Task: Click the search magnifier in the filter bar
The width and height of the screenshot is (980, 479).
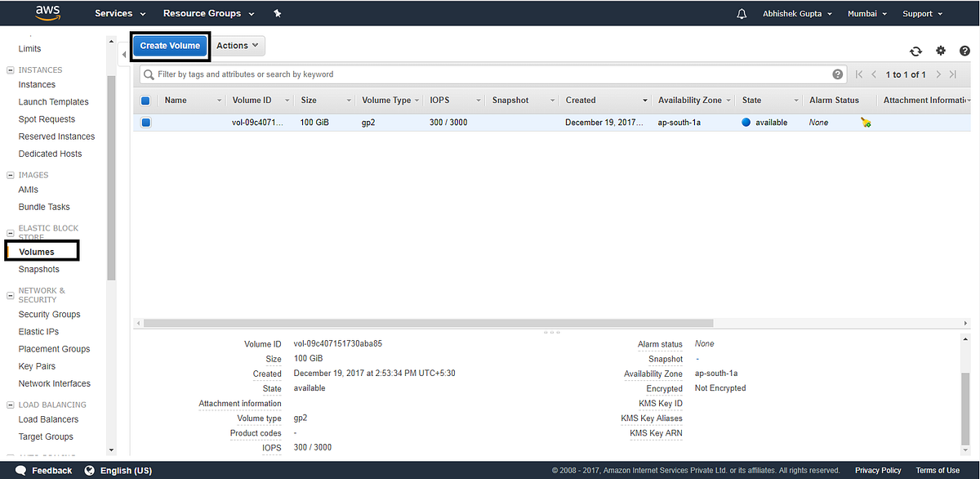Action: 149,74
